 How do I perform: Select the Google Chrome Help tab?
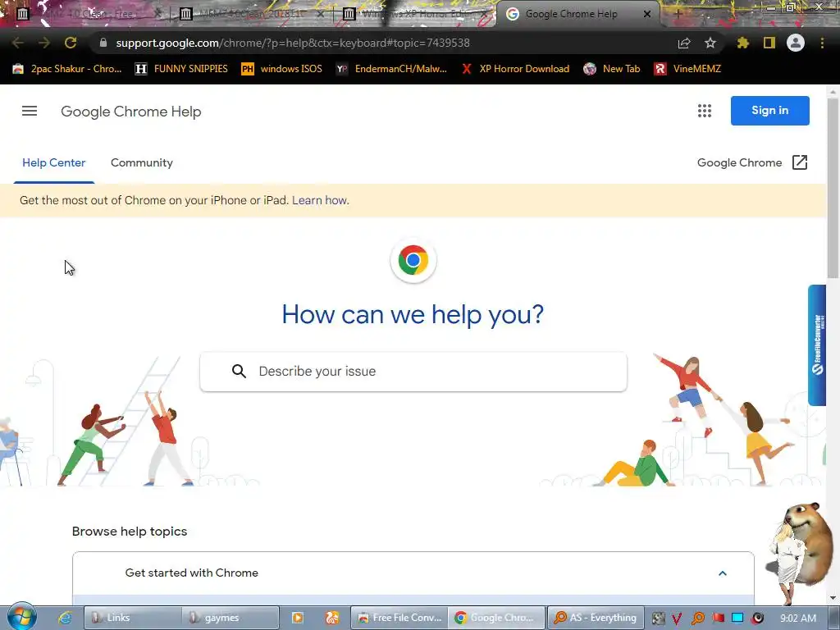coord(571,14)
